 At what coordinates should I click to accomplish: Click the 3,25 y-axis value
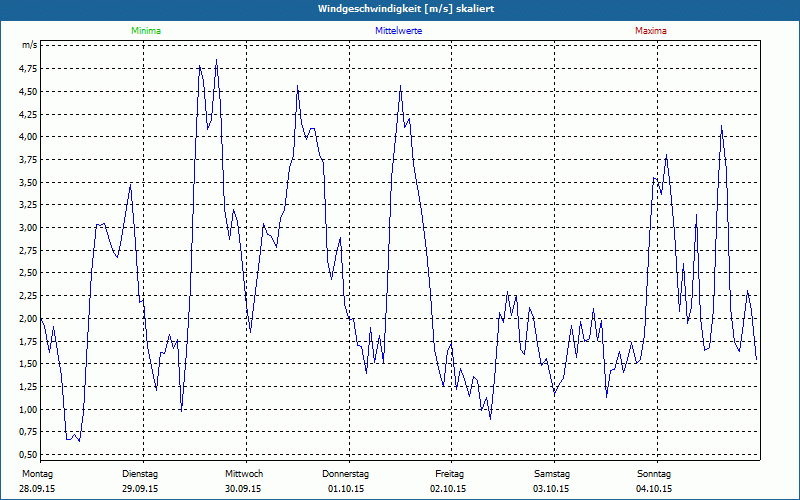29,205
